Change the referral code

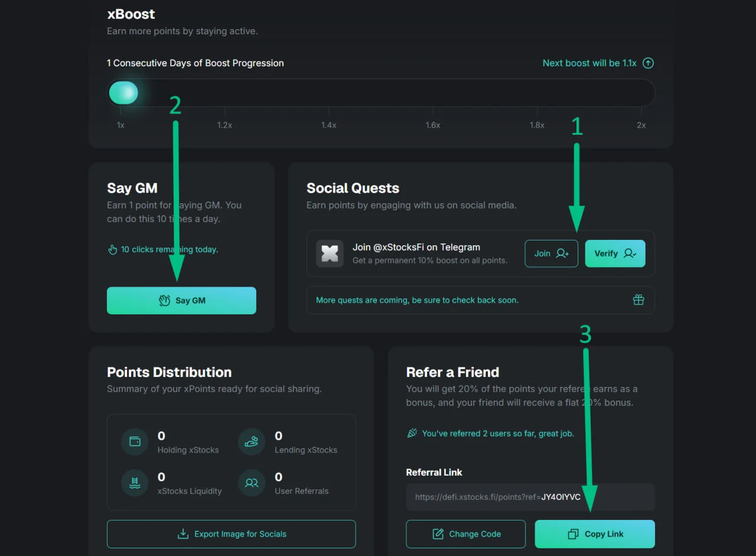[x=465, y=534]
